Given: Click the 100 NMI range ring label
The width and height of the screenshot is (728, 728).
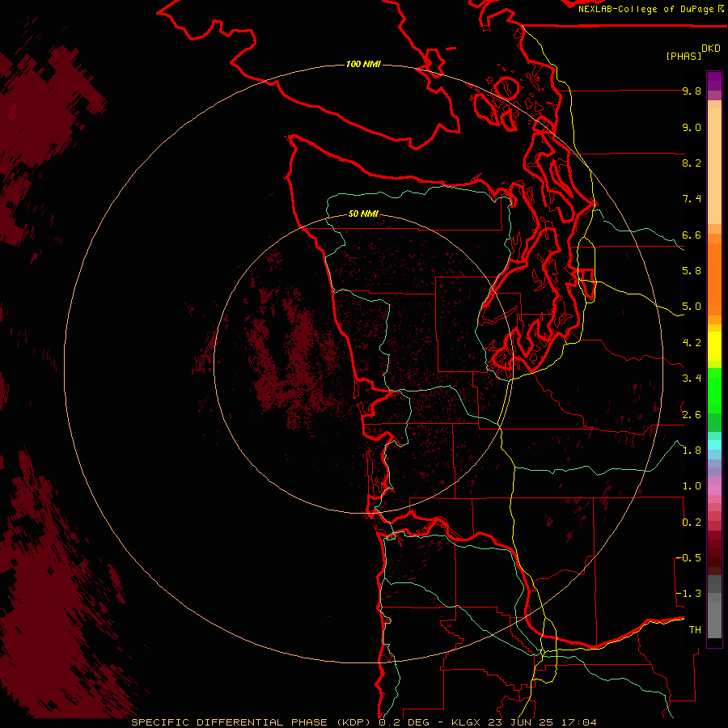Looking at the screenshot, I should click(x=363, y=64).
